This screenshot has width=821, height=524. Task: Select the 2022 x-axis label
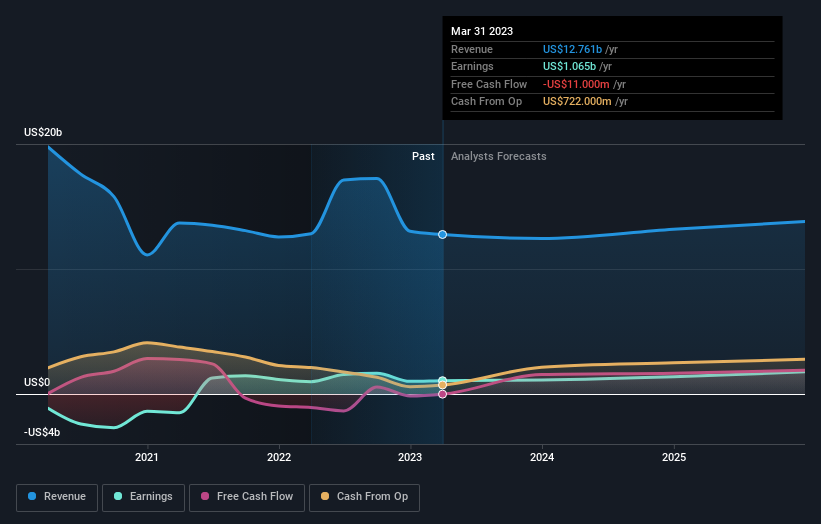279,457
